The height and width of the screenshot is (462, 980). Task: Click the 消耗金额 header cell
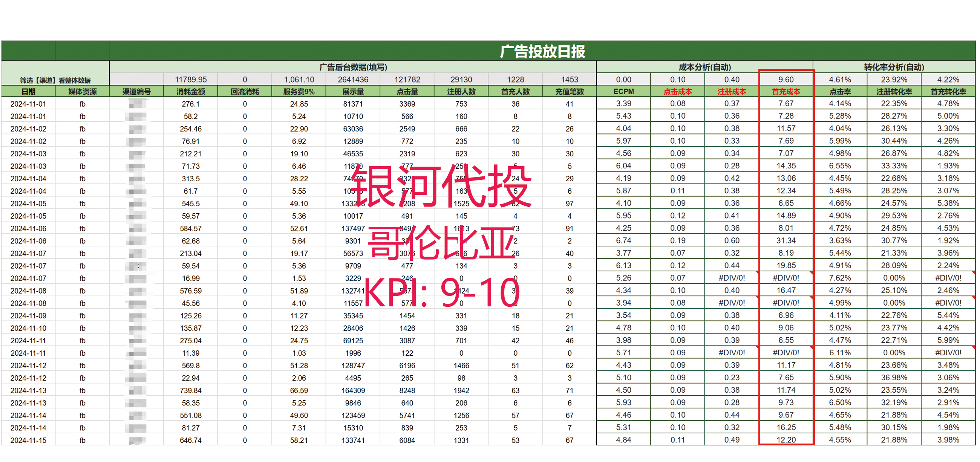191,92
